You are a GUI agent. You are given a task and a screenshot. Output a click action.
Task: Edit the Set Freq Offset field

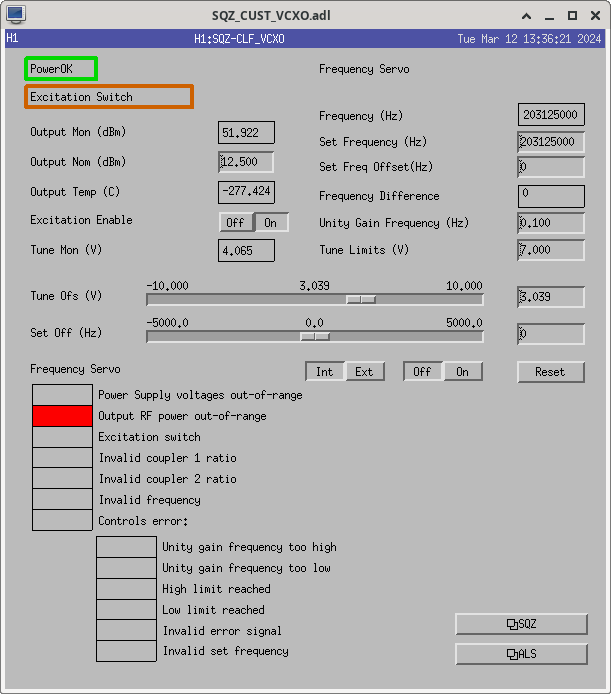[551, 167]
